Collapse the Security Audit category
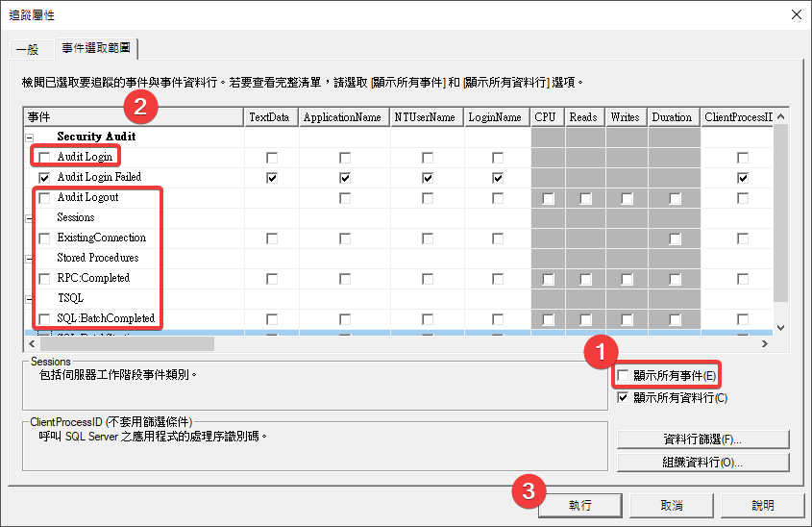 tap(29, 138)
